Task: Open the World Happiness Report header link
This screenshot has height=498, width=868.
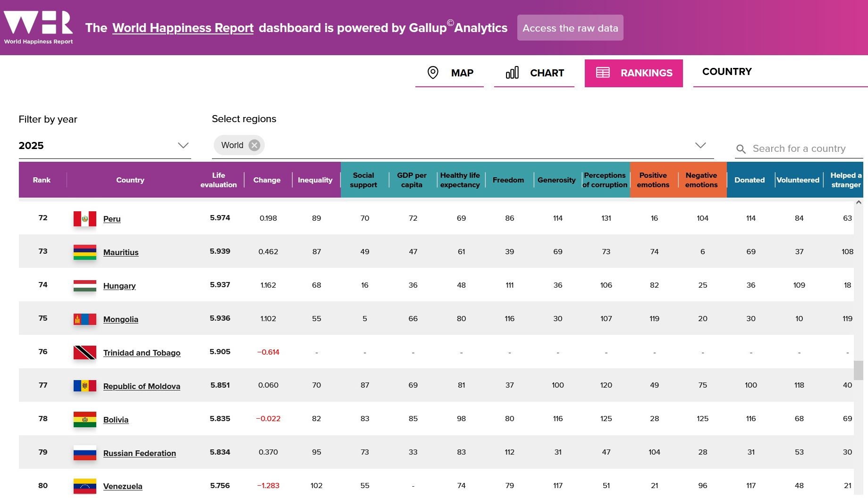Action: 183,28
